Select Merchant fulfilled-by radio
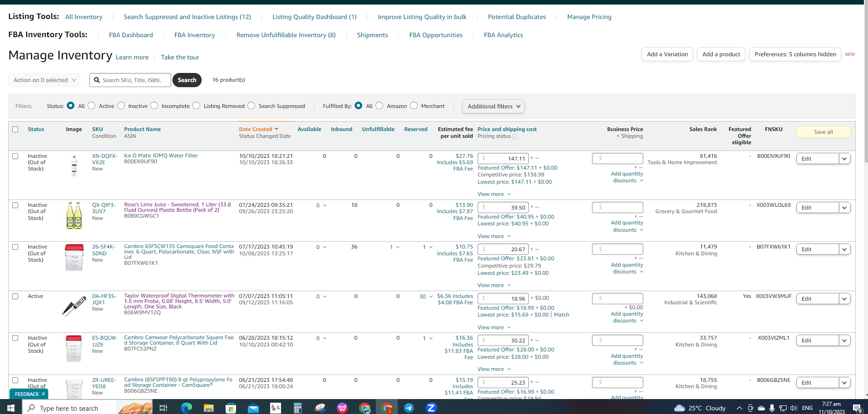The height and width of the screenshot is (414, 868). pos(414,106)
